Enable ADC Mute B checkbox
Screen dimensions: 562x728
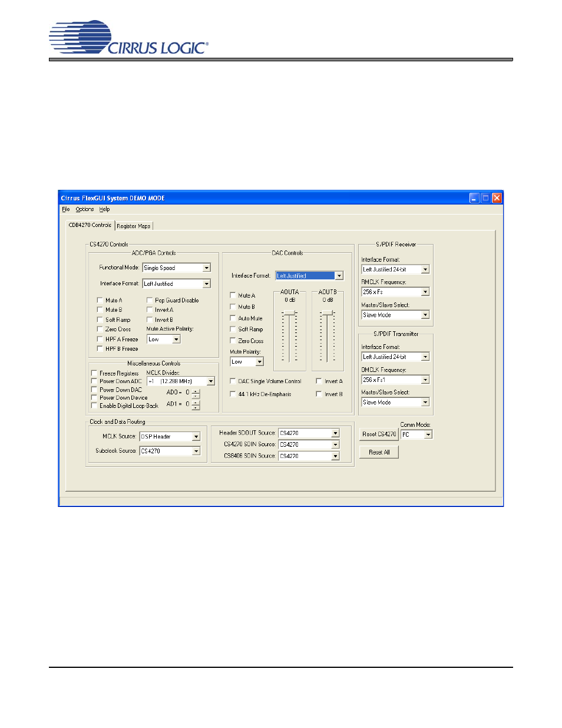[100, 309]
